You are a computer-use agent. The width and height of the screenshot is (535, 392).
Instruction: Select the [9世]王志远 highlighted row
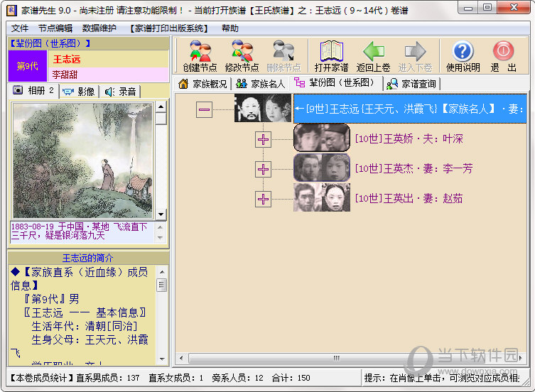click(x=410, y=109)
